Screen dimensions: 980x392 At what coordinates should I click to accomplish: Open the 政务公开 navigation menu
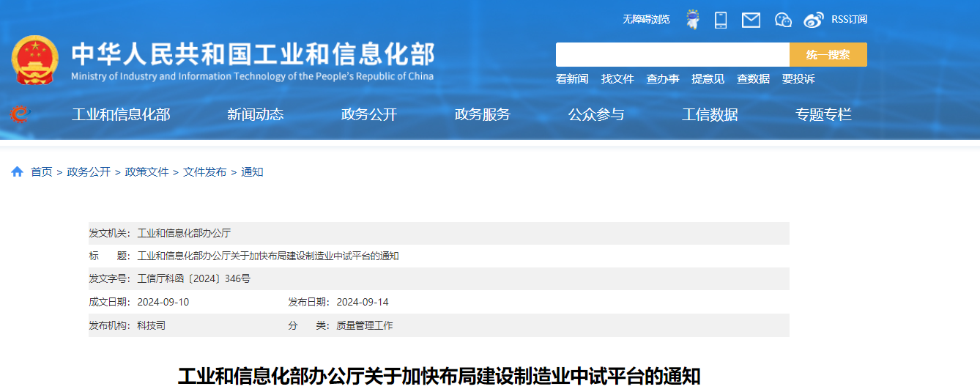[368, 114]
